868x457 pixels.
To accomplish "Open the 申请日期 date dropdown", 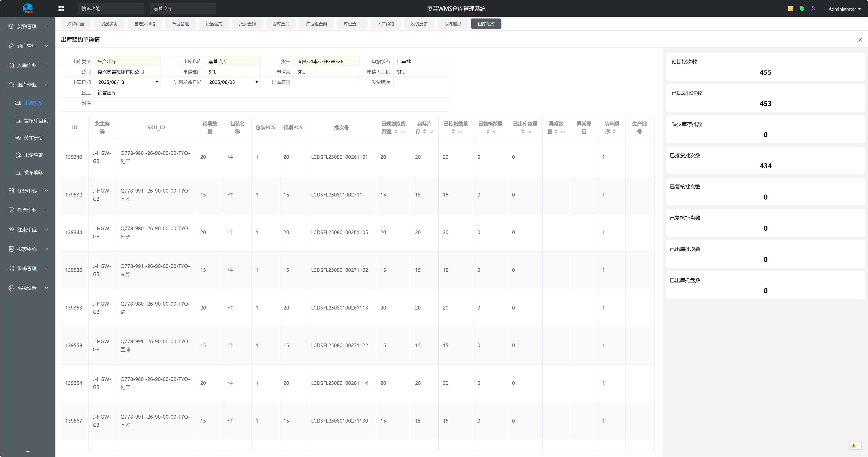I will point(157,82).
